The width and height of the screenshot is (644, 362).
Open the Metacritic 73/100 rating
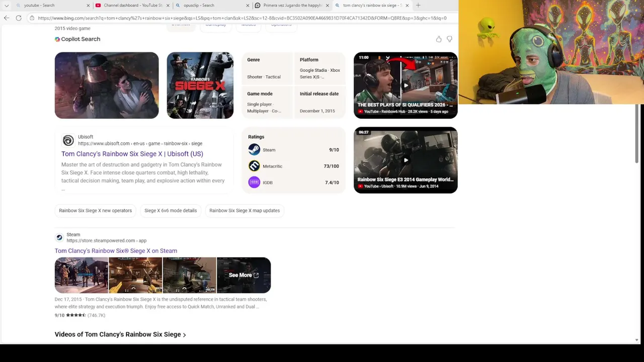(293, 166)
